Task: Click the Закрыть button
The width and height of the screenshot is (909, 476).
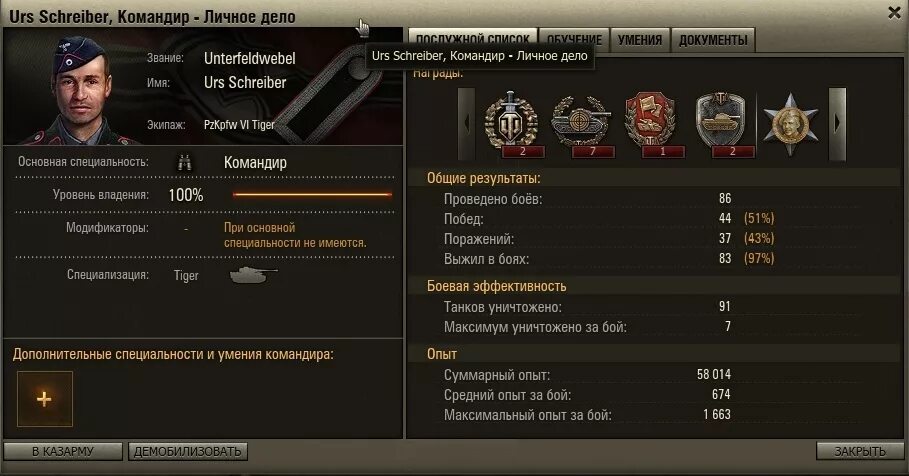Action: (860, 452)
